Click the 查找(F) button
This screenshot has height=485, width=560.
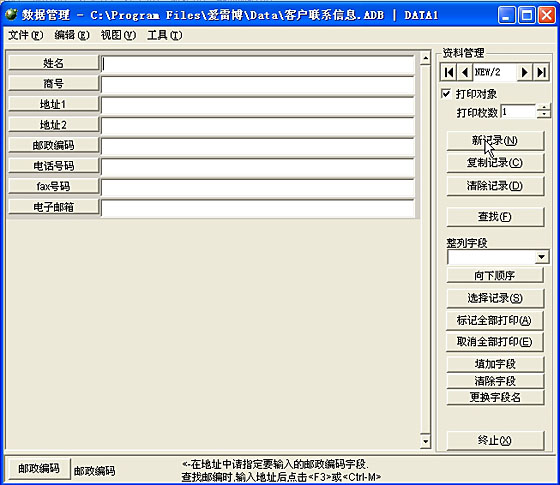tap(495, 216)
